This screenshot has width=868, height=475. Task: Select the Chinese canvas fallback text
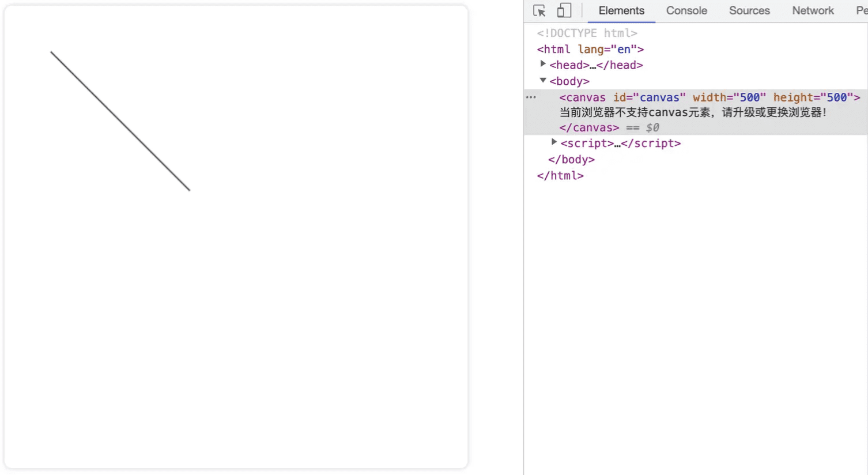pyautogui.click(x=693, y=112)
